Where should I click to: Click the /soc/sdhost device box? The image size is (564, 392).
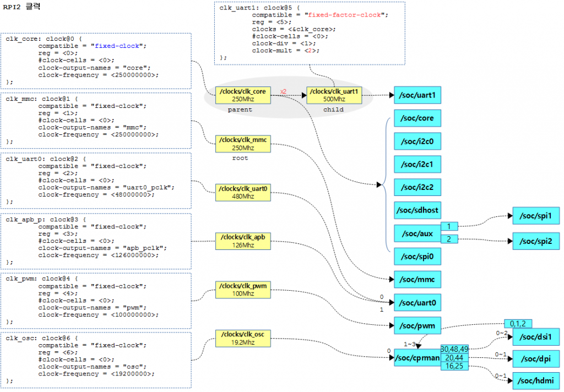(x=417, y=210)
